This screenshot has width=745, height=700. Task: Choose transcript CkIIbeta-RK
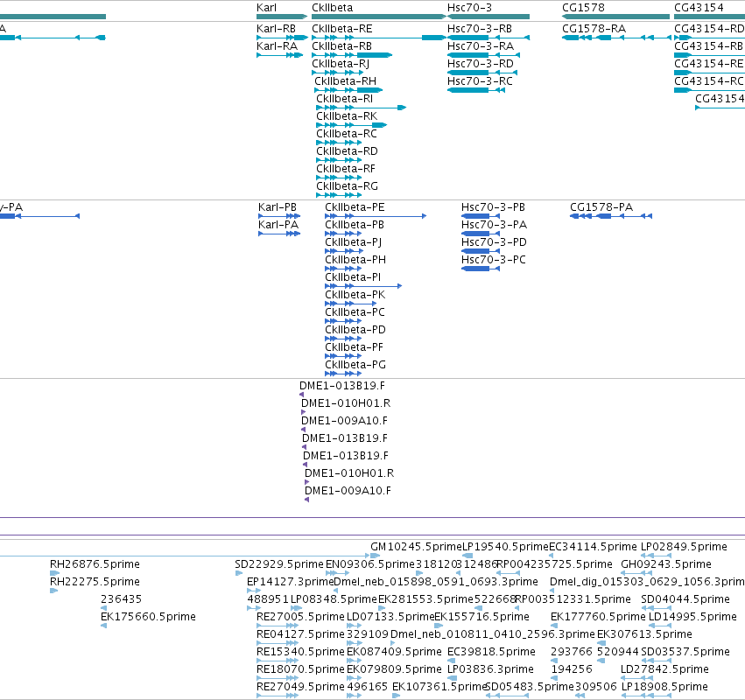[347, 117]
